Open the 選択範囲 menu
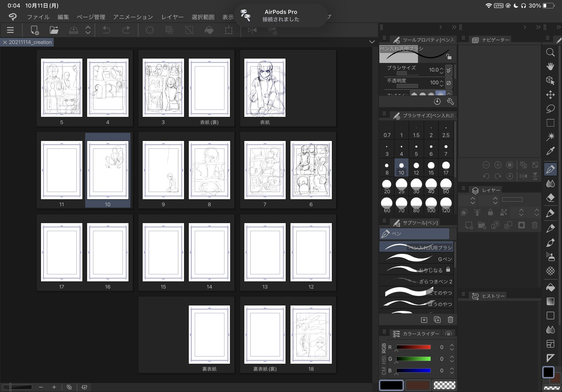Viewport: 562px width, 392px height. (203, 17)
